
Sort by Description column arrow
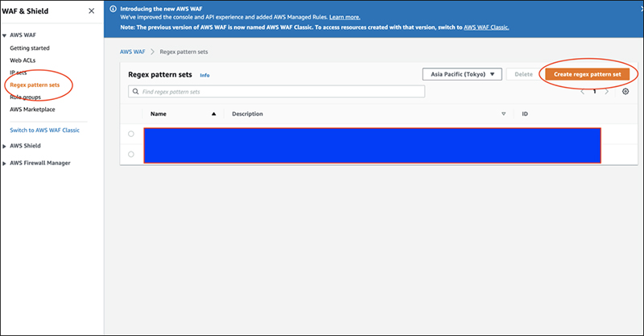tap(503, 114)
